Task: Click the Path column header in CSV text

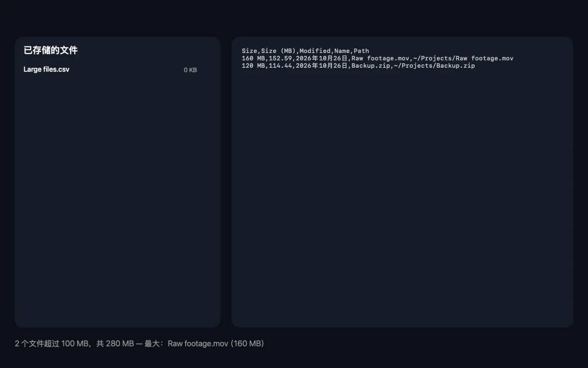Action: pyautogui.click(x=361, y=51)
